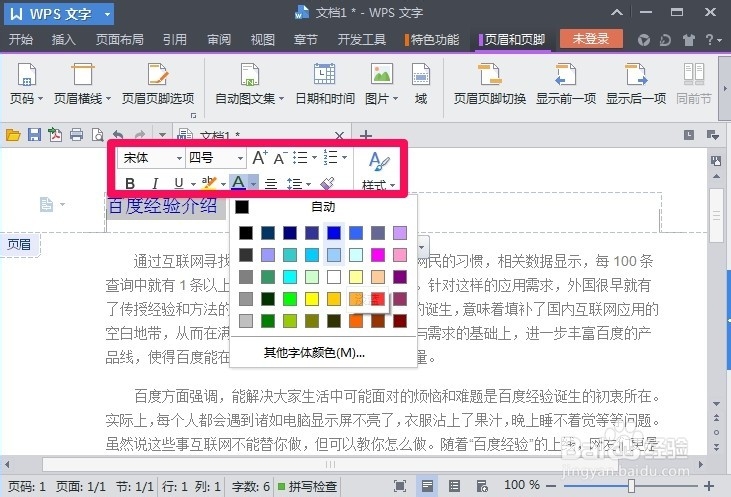This screenshot has height=497, width=731.
Task: Click the Styles (样式) icon
Action: (x=379, y=171)
